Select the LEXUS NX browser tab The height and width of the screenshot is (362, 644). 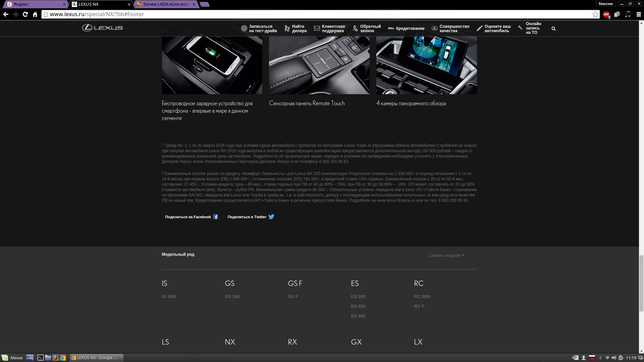click(x=101, y=4)
